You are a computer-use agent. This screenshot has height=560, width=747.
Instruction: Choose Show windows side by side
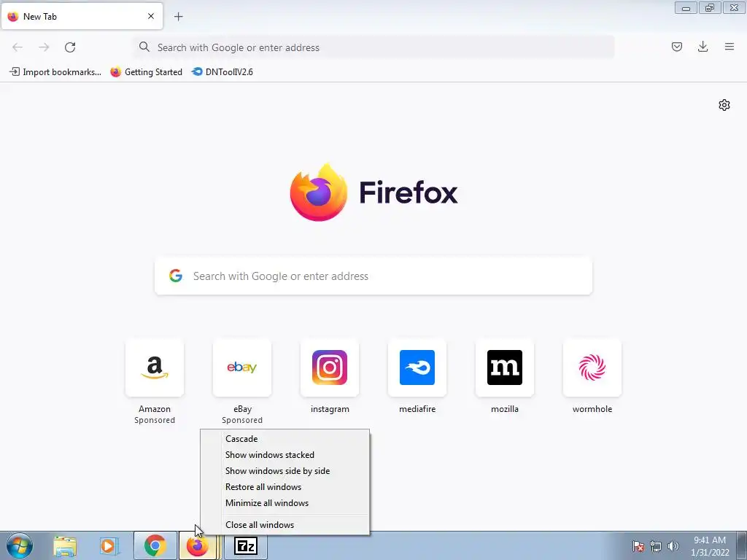click(x=285, y=471)
